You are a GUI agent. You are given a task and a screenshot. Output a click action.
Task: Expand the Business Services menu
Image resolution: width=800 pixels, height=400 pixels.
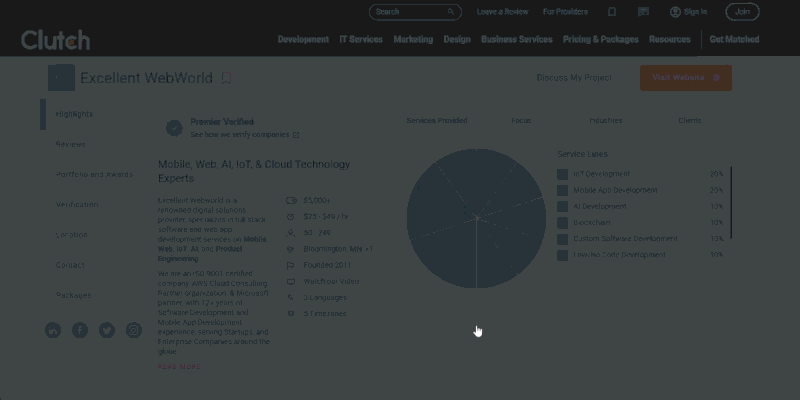[516, 40]
